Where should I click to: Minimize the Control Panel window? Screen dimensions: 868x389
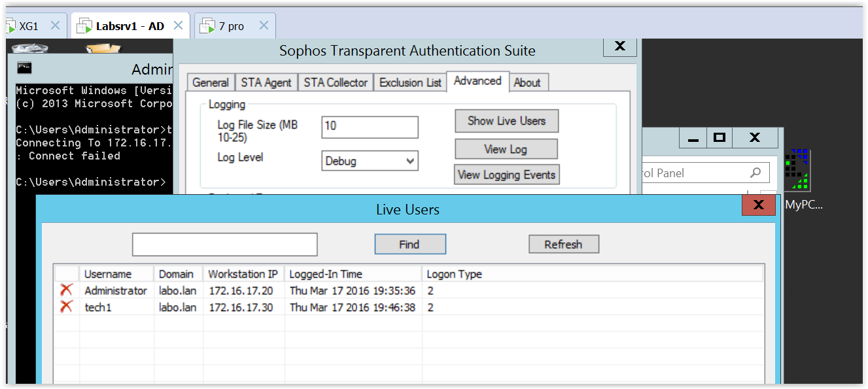693,137
